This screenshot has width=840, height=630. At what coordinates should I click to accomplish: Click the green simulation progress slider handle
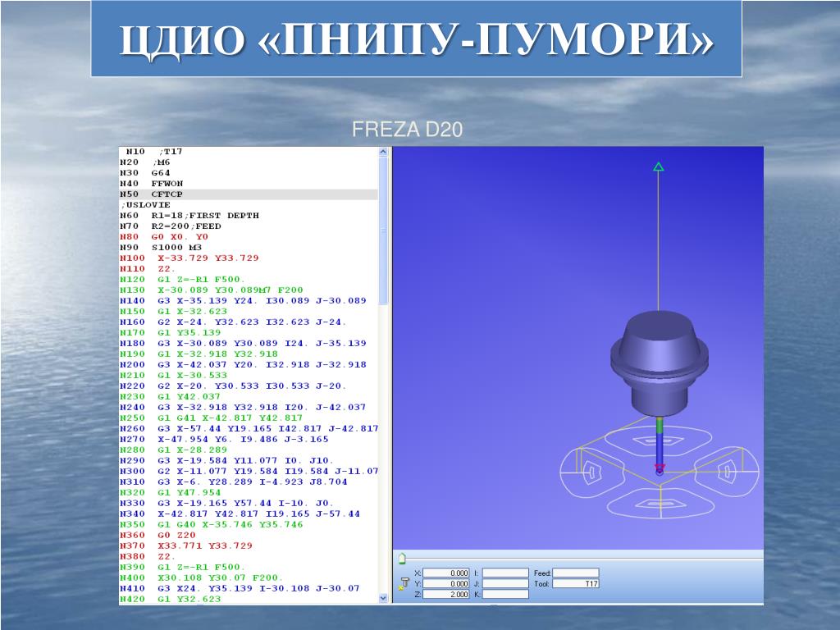coord(402,559)
